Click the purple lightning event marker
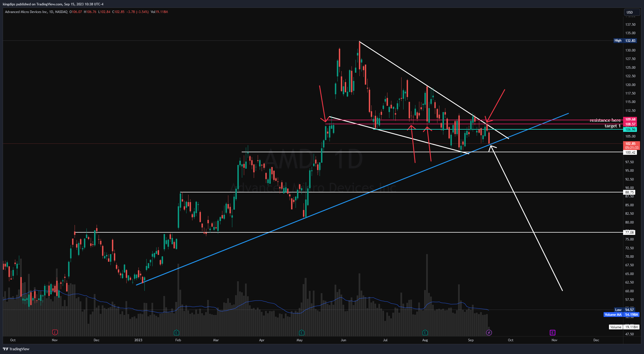 [x=489, y=332]
